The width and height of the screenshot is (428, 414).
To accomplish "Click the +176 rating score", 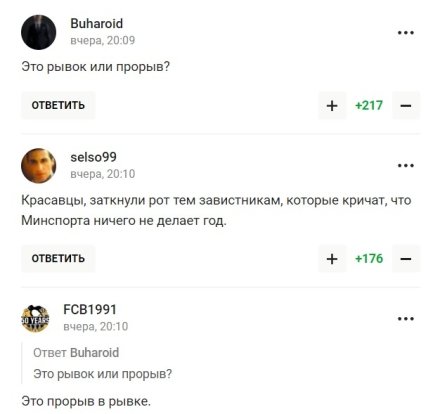I will (369, 259).
